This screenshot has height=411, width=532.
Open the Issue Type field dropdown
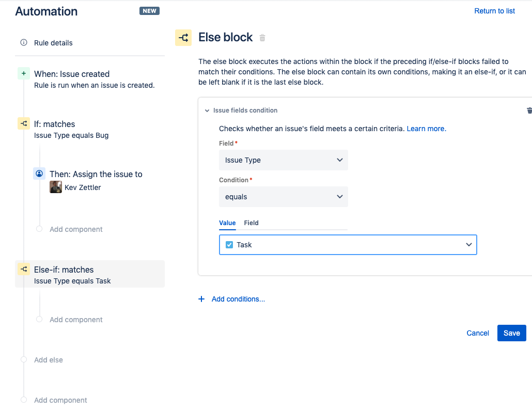pos(283,160)
